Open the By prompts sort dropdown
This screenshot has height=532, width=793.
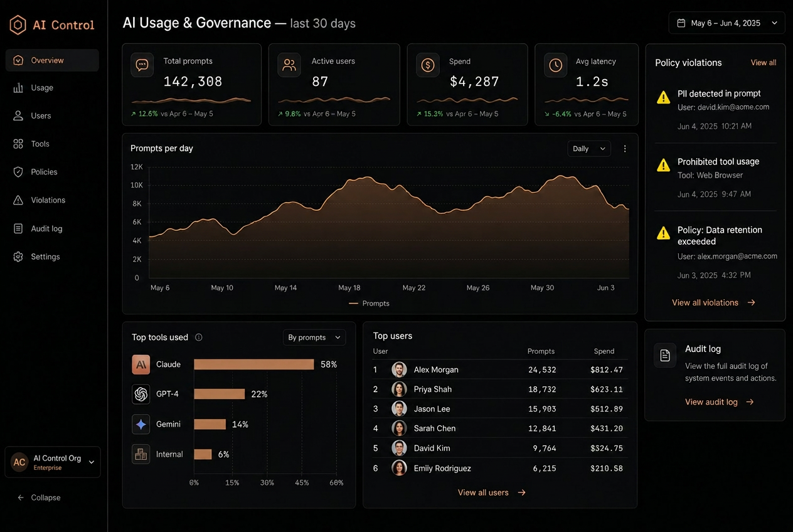(314, 338)
